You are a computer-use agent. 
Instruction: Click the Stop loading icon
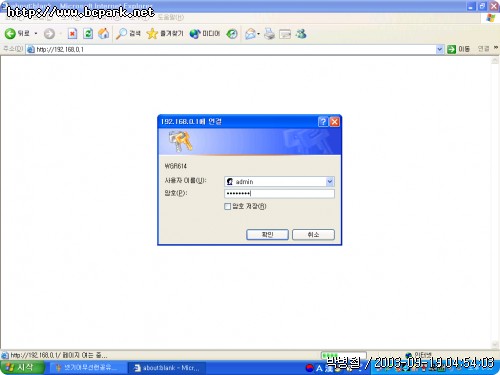tap(72, 34)
